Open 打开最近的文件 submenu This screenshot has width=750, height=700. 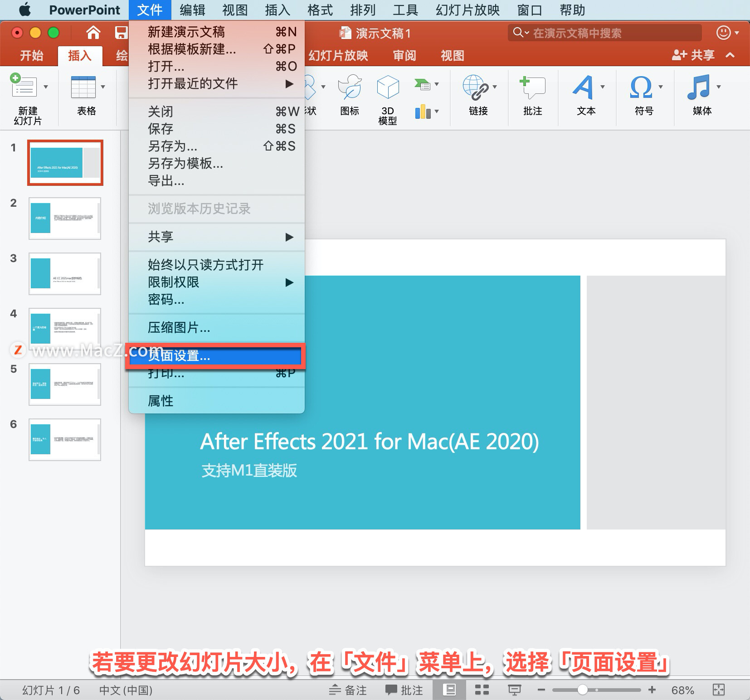click(217, 83)
